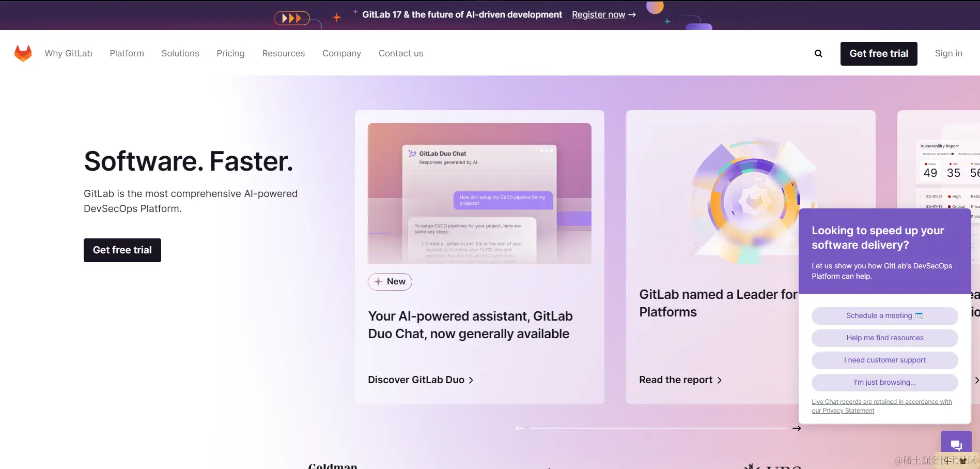Click the chevron beside Discover GitLab Duo

[x=471, y=380]
